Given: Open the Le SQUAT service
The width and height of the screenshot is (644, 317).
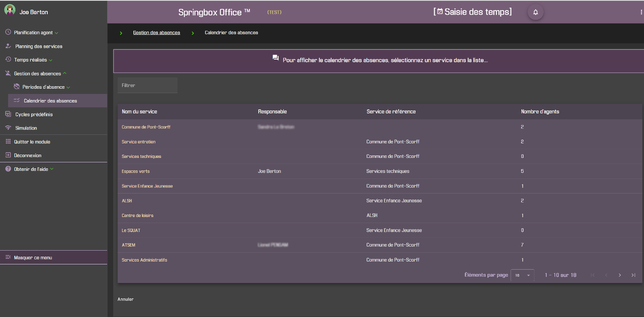Looking at the screenshot, I should click(131, 230).
